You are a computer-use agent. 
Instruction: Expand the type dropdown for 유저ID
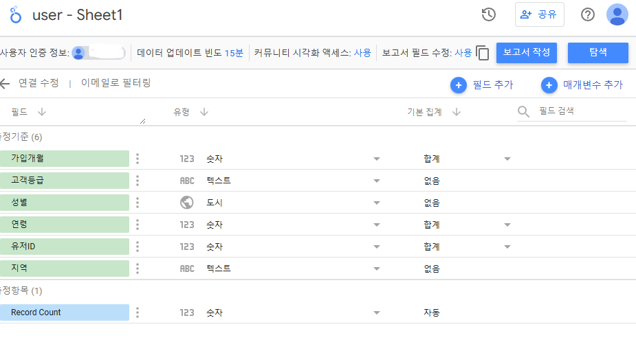tap(376, 247)
